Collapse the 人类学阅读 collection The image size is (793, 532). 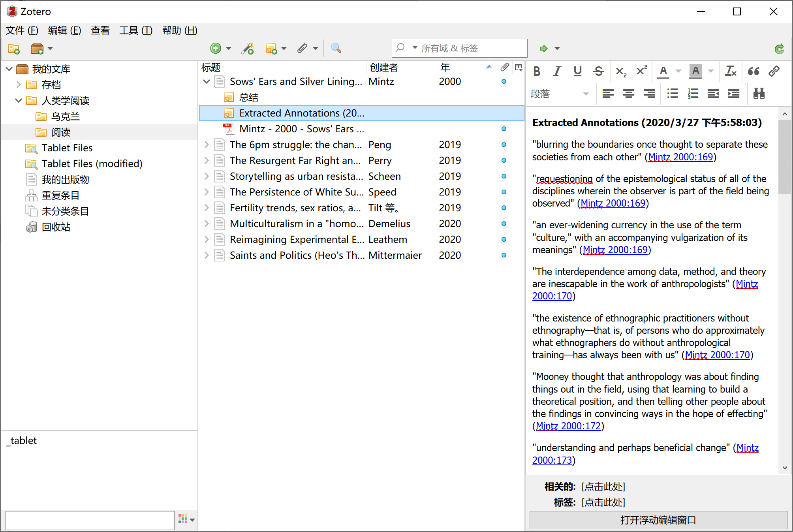click(19, 100)
